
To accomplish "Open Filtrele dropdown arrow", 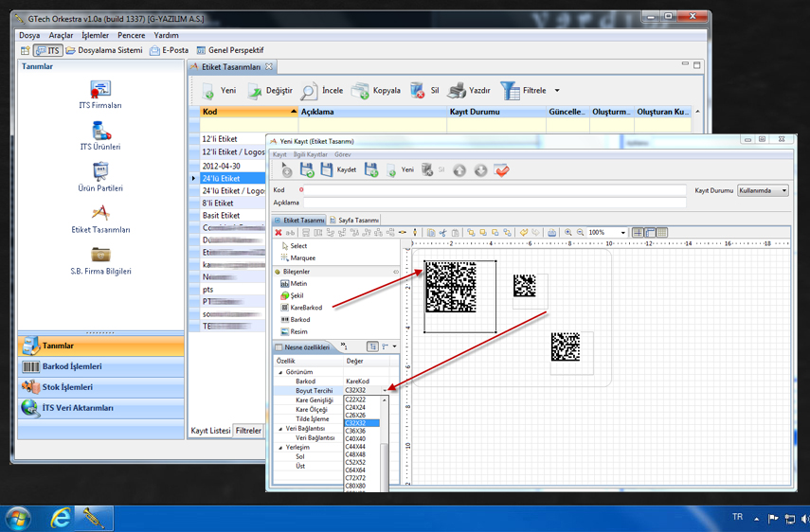I will click(x=557, y=90).
